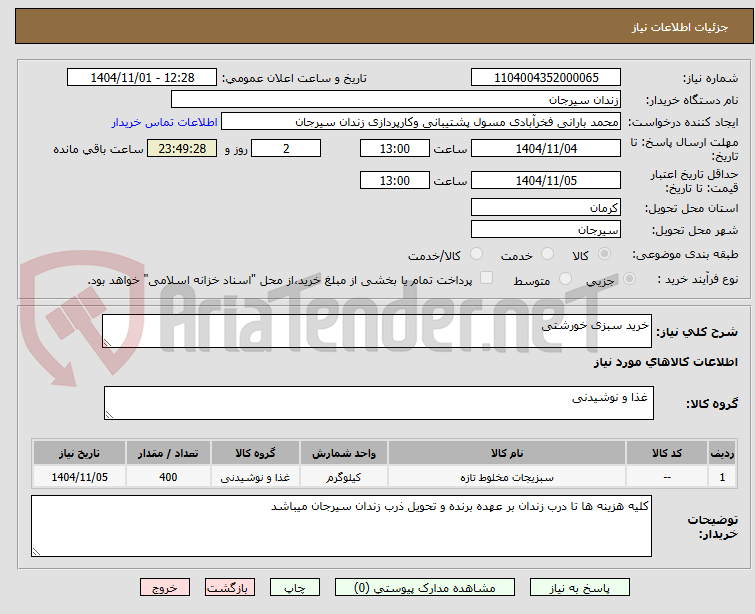Screen dimensions: 755x614
Task: Click the remaining days field showing 2
Action: point(286,149)
